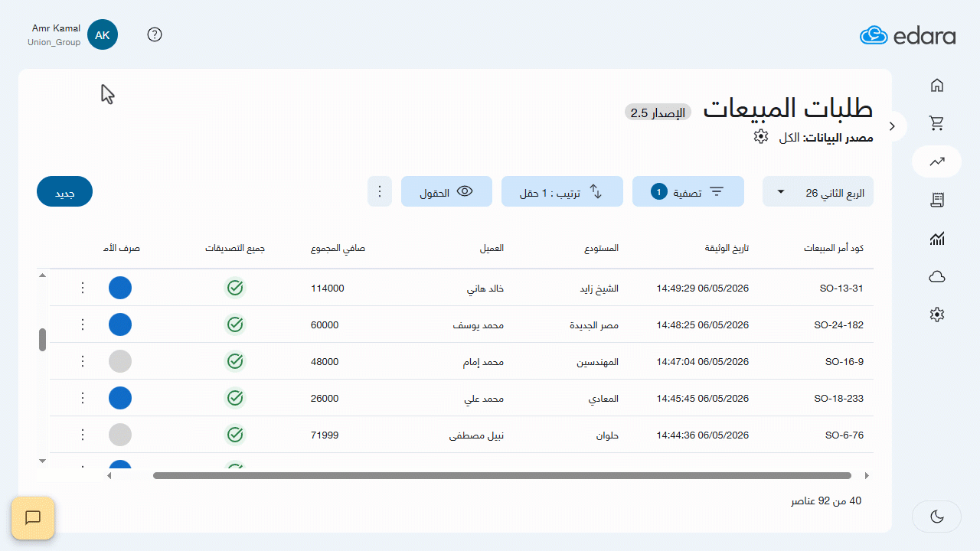Image resolution: width=980 pixels, height=551 pixels.
Task: Open row menu for SO-16-9
Action: click(83, 361)
